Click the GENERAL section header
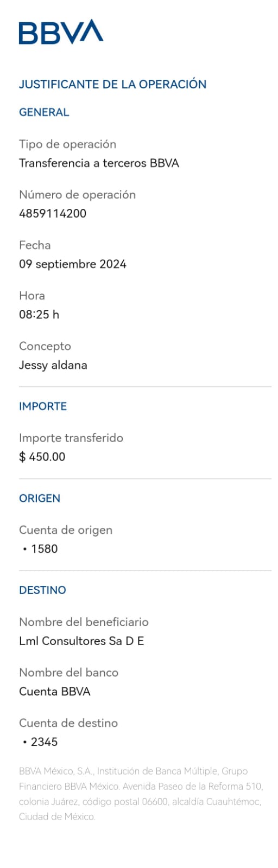This screenshot has height=868, width=278. pos(44,112)
